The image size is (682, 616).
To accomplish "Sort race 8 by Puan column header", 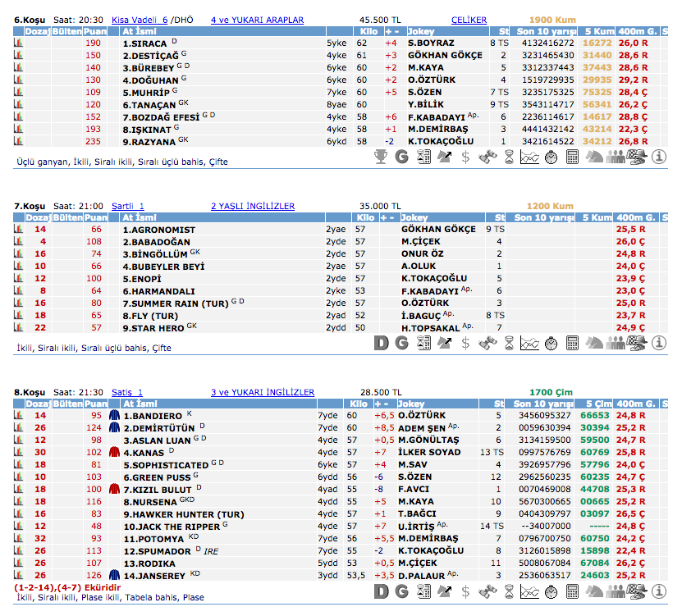I will (96, 404).
